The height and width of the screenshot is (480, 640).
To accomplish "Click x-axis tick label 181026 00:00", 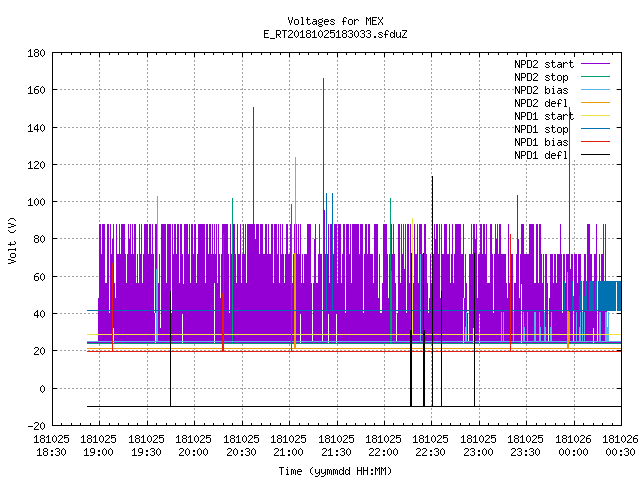I will pyautogui.click(x=573, y=446).
